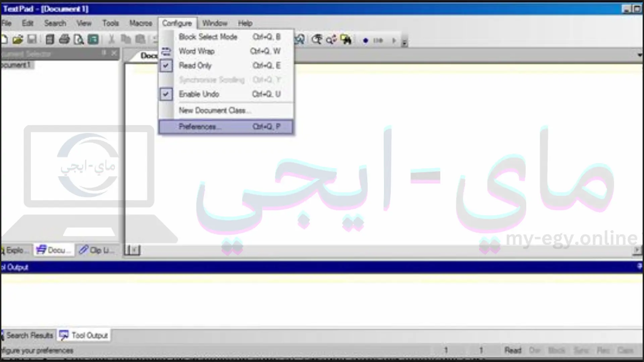Open the Configure menu
This screenshot has width=644, height=362.
pyautogui.click(x=177, y=23)
